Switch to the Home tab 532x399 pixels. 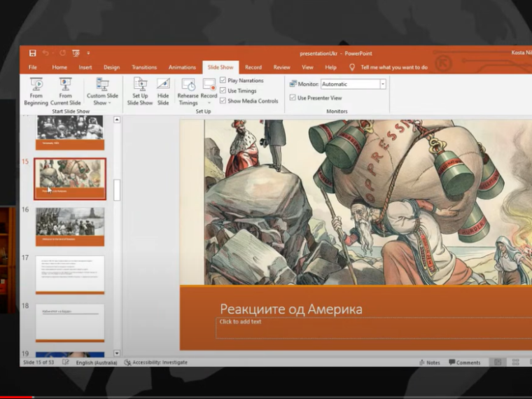pos(59,67)
